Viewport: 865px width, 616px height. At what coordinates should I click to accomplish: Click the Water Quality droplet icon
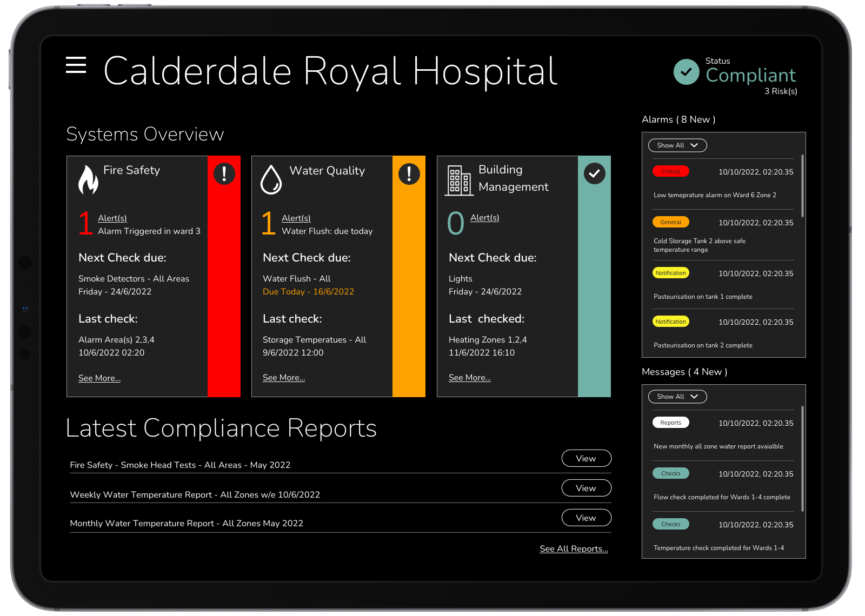point(271,179)
